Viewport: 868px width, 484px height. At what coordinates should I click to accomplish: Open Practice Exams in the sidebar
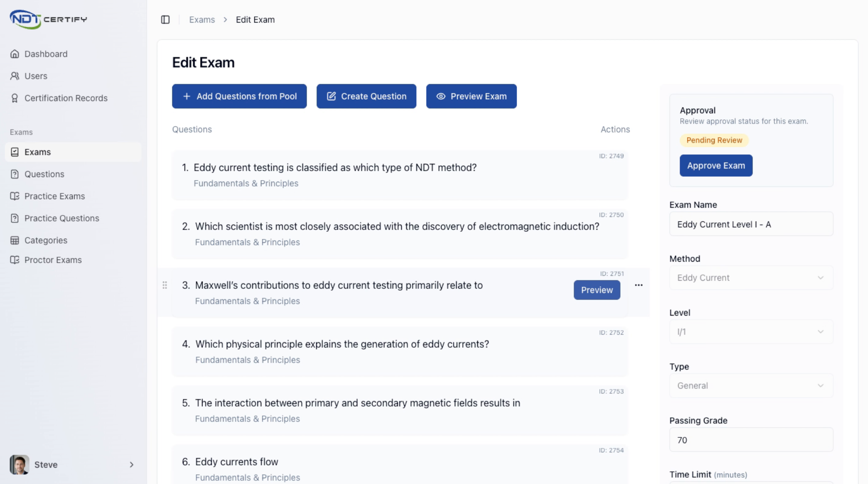73,196
